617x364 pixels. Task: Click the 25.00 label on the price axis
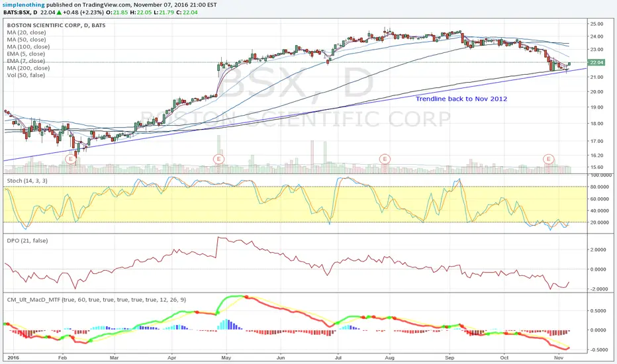pos(596,24)
